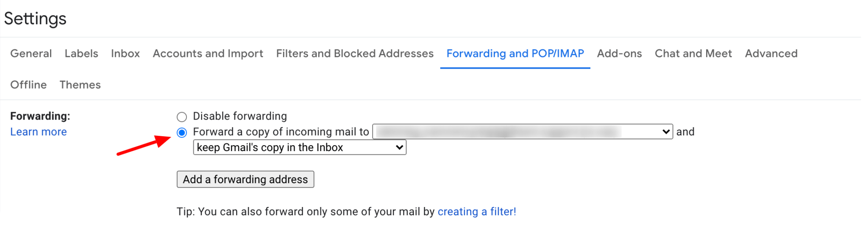Open Accounts and Import tab
Image resolution: width=868 pixels, height=227 pixels.
pyautogui.click(x=208, y=53)
